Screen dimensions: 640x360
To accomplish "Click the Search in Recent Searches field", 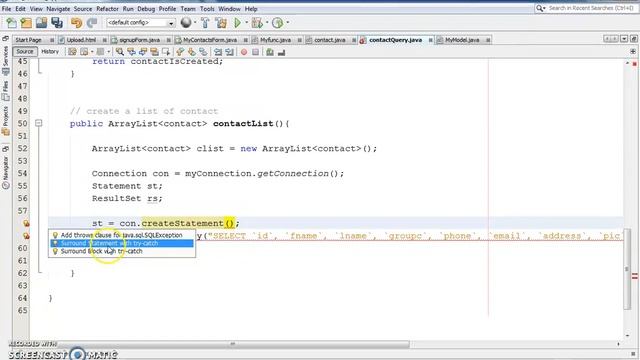I will coord(591,8).
